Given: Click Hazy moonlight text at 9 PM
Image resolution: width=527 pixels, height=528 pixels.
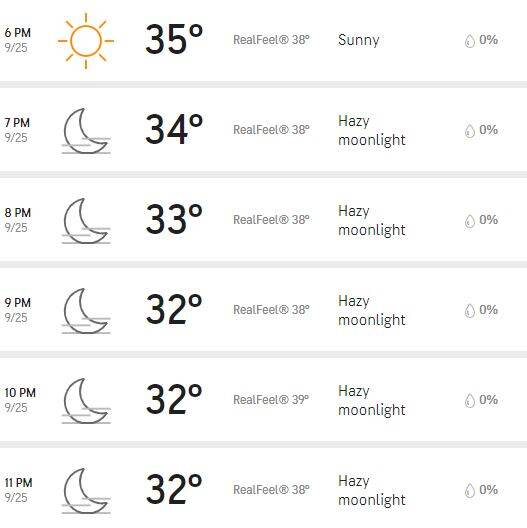Looking at the screenshot, I should click(371, 310).
